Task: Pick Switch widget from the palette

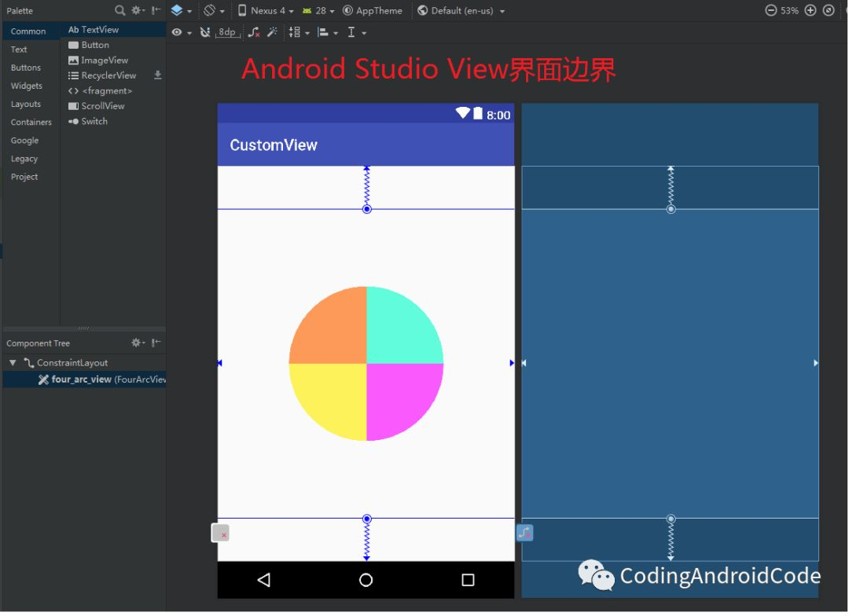Action: (x=114, y=121)
